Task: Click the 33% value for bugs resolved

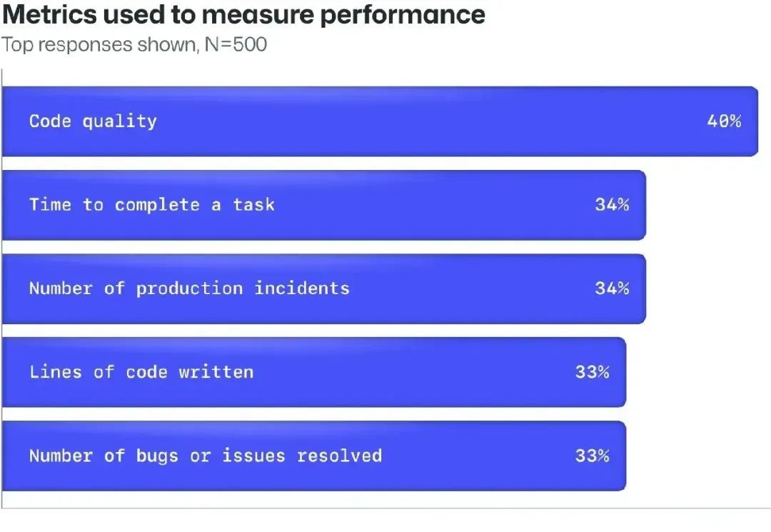Action: (592, 456)
